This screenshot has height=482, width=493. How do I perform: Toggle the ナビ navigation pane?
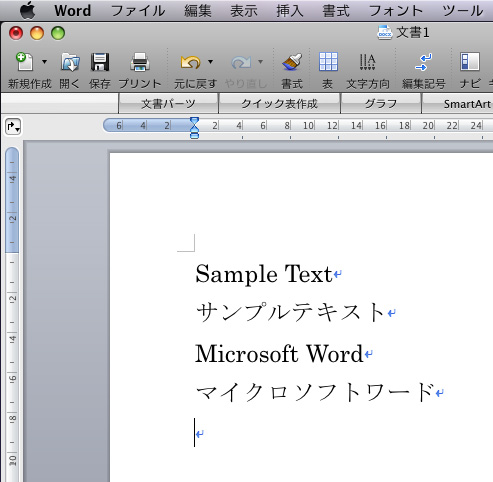[470, 62]
